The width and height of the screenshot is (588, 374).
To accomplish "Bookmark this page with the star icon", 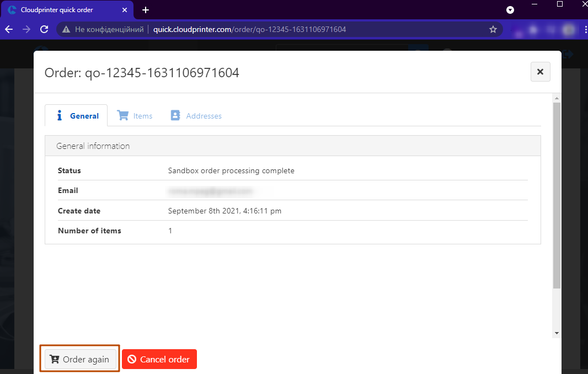I will coord(493,29).
